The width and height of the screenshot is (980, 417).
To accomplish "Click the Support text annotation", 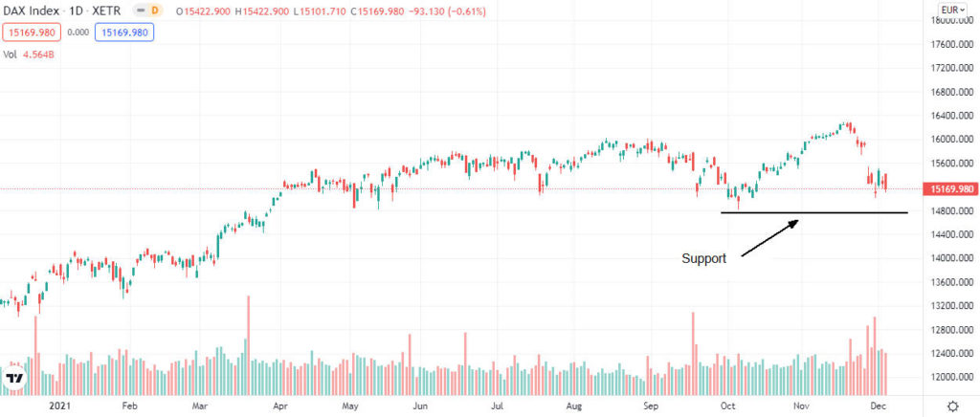I will click(703, 258).
